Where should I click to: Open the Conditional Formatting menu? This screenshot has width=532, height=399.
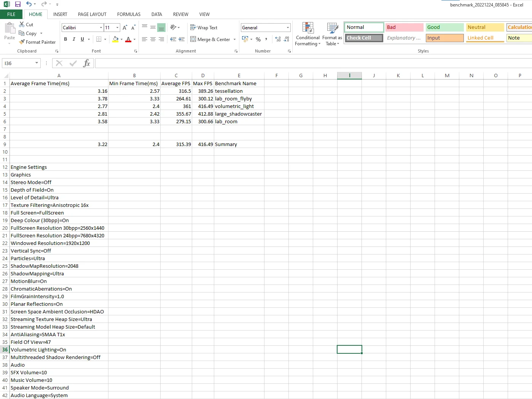point(308,34)
